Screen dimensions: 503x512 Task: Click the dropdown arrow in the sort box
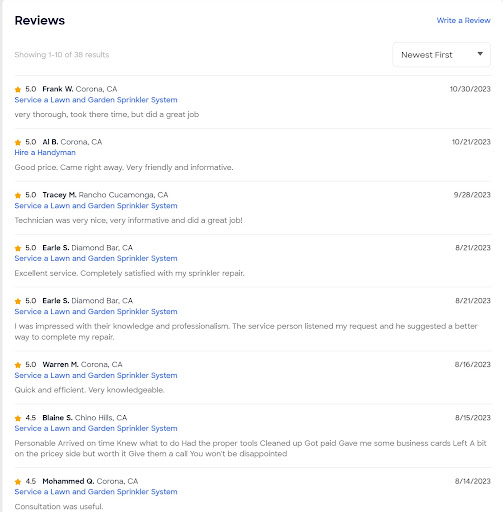[480, 54]
